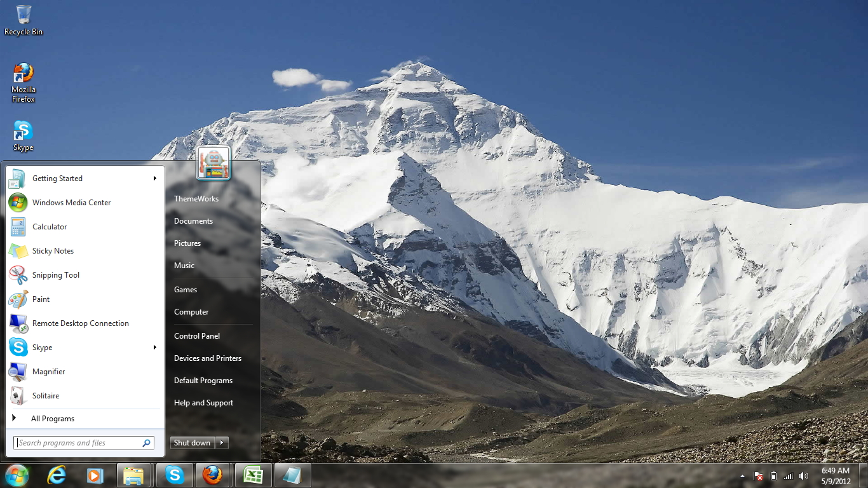Launch Excel from the taskbar
Image resolution: width=868 pixels, height=488 pixels.
pos(252,475)
